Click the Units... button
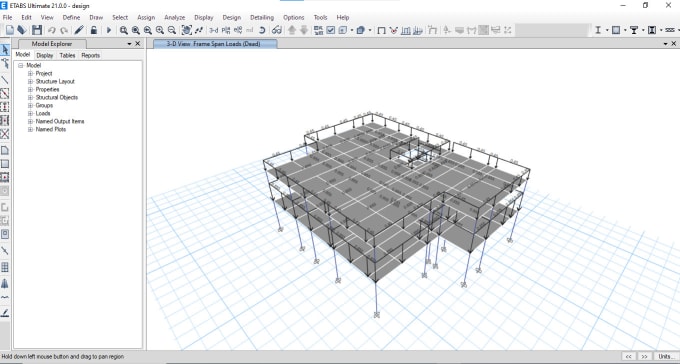 click(666, 356)
